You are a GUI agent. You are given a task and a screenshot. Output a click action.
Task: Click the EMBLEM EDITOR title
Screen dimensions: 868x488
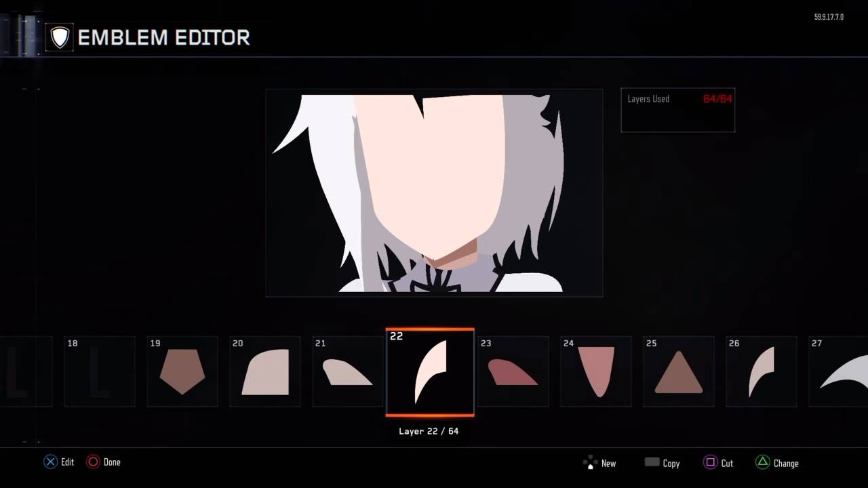tap(163, 38)
